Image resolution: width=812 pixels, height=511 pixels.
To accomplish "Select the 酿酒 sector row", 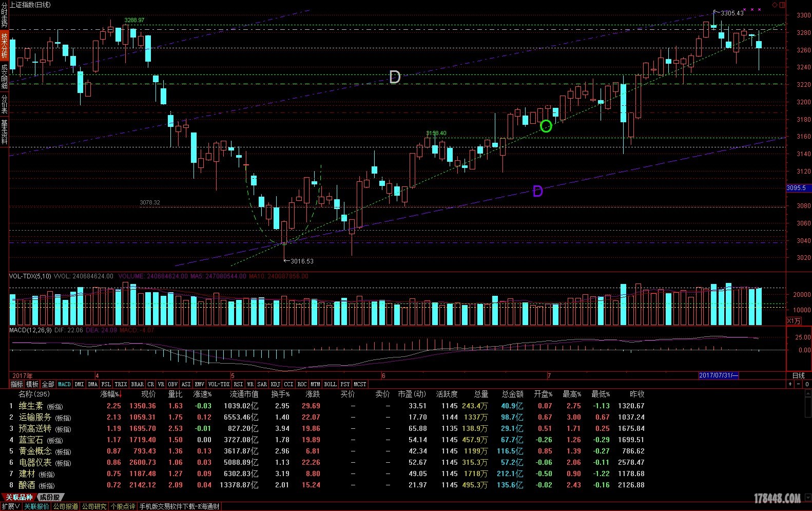I will tap(326, 485).
